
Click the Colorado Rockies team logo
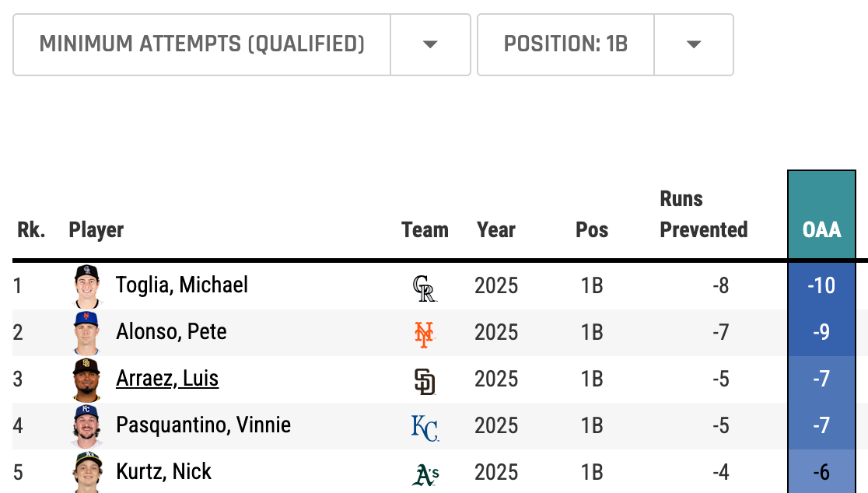coord(425,287)
